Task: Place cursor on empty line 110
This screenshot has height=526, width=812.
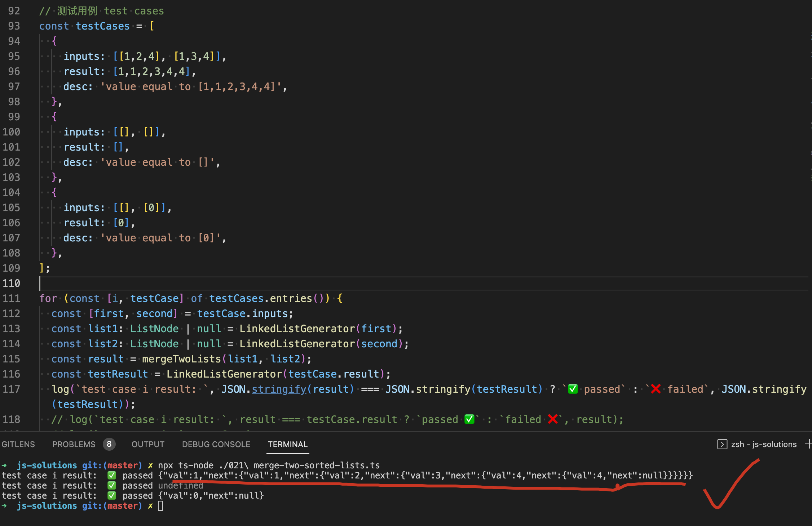Action: tap(216, 283)
